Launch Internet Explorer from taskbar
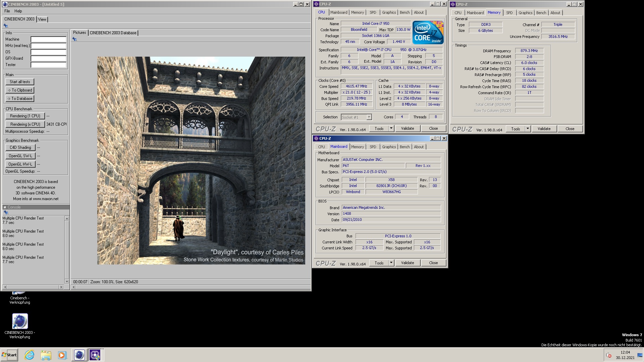Viewport: 644px width, 362px height. [30, 355]
